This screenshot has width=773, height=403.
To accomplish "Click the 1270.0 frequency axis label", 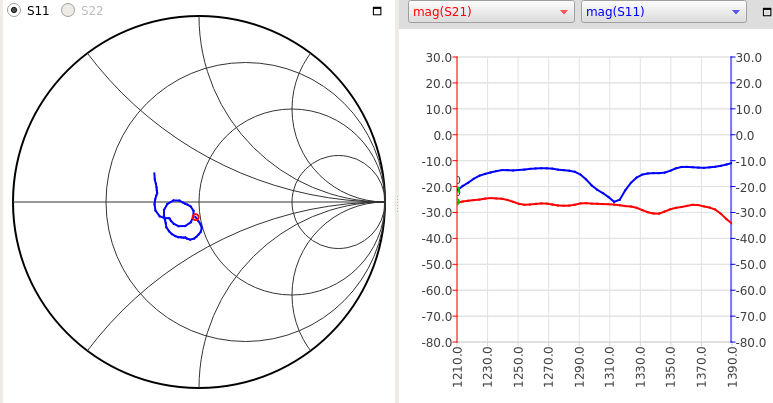I will coord(549,366).
